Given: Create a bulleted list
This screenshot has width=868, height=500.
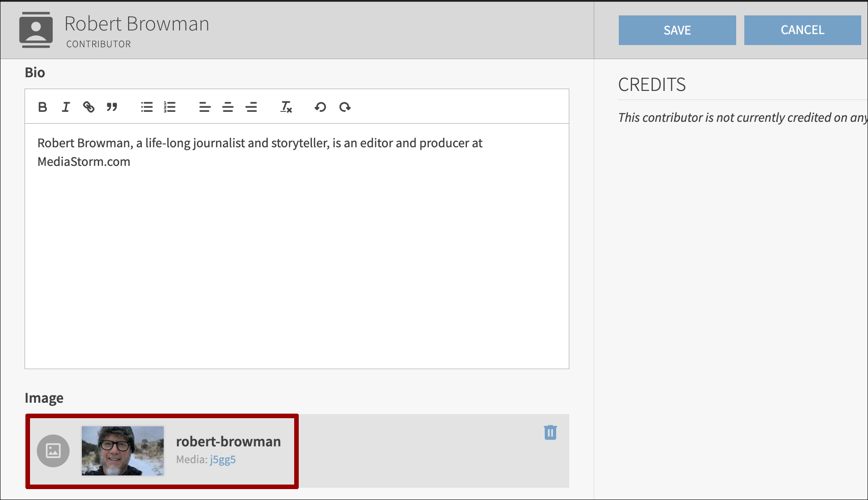Looking at the screenshot, I should coord(146,107).
